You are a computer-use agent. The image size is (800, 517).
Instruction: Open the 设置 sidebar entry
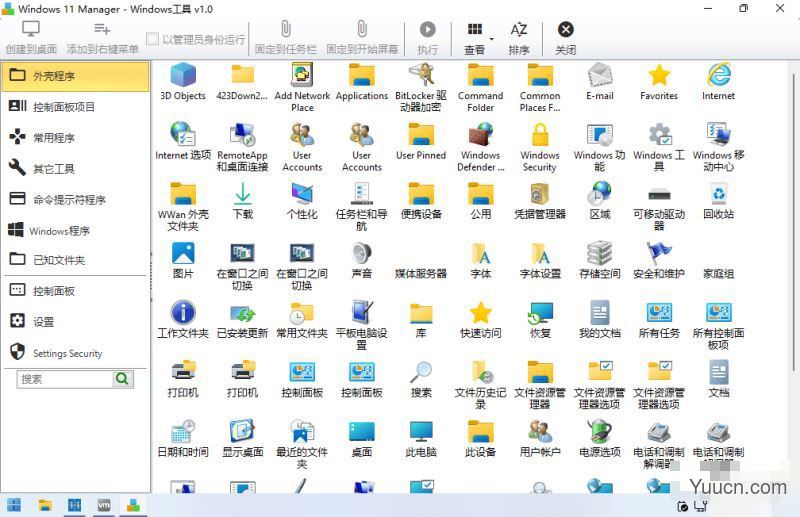coord(76,322)
